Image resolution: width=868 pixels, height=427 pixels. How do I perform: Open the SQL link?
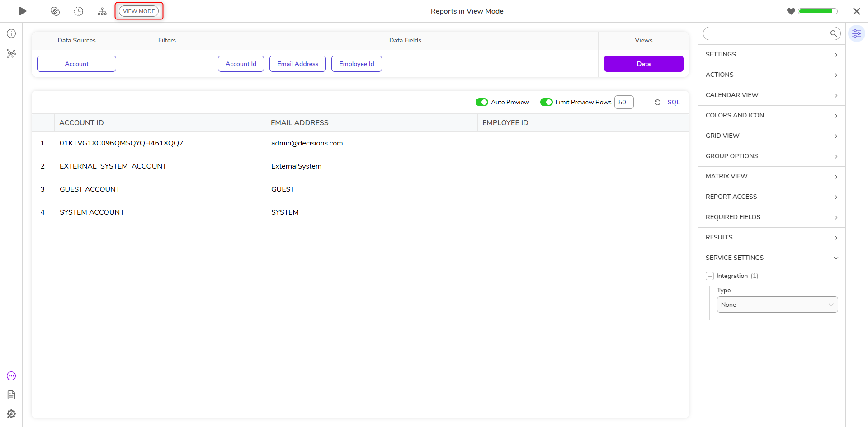coord(674,103)
